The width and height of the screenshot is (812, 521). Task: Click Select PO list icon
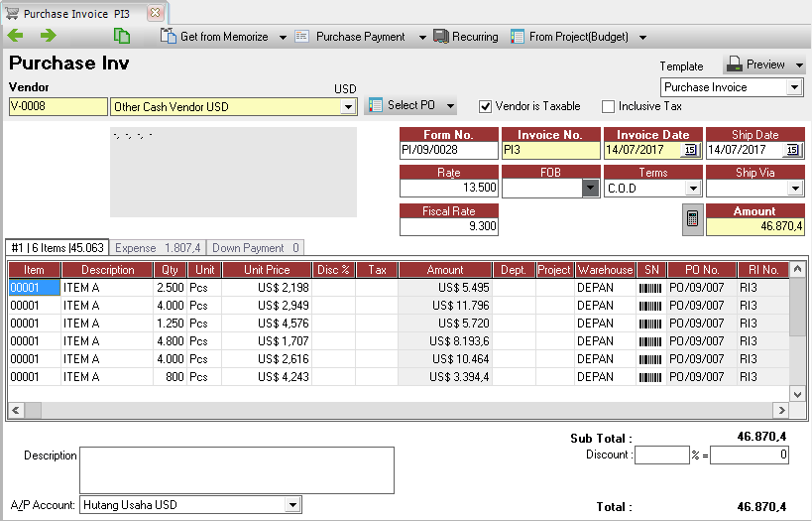pyautogui.click(x=376, y=105)
